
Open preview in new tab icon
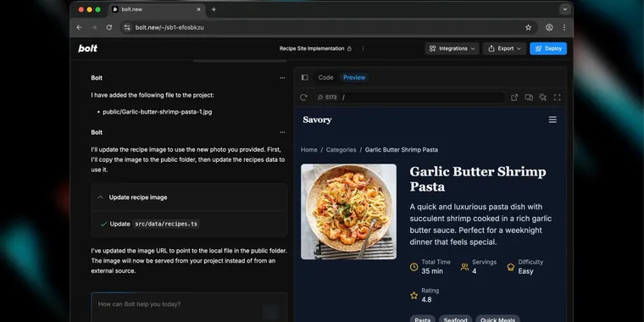click(514, 97)
